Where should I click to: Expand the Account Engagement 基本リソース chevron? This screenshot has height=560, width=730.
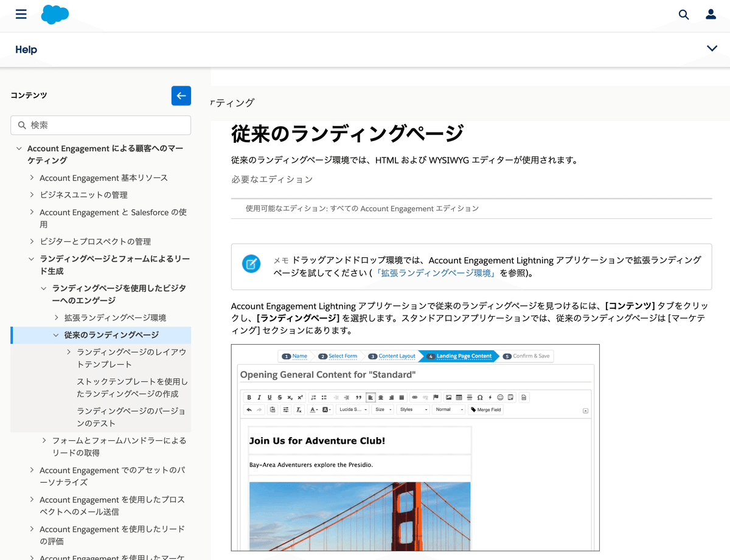pos(32,178)
